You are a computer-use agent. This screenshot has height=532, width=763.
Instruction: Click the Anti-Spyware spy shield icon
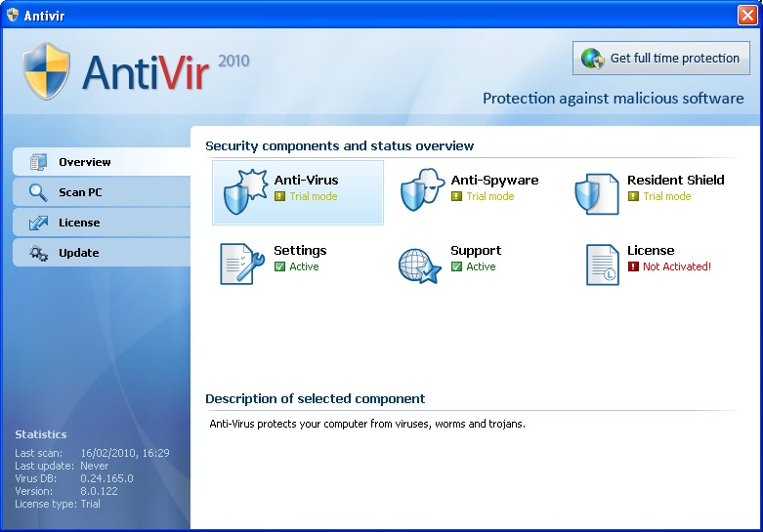pos(422,189)
